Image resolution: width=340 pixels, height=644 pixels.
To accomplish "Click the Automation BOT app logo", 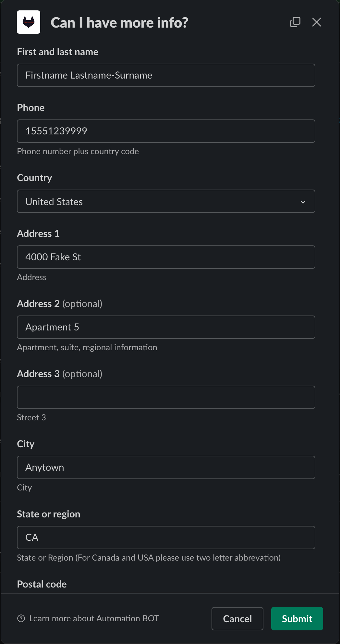I will click(29, 22).
